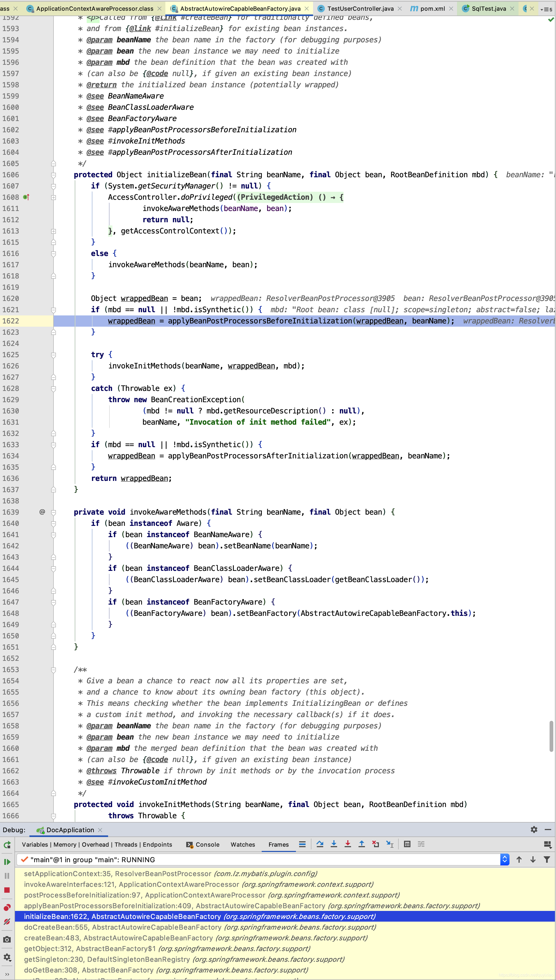Go to previous frame with up arrow
The width and height of the screenshot is (556, 980).
click(519, 860)
